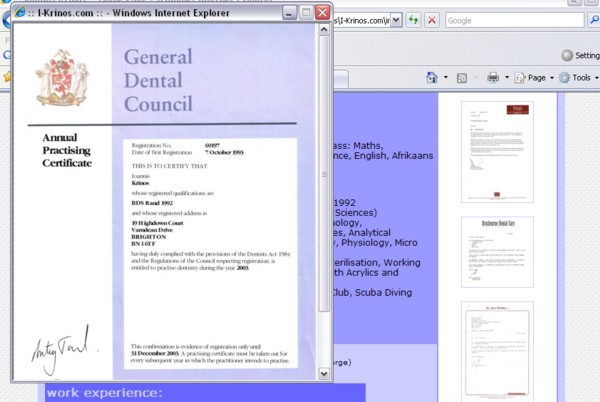
Task: Click the Google search box
Action: [515, 20]
